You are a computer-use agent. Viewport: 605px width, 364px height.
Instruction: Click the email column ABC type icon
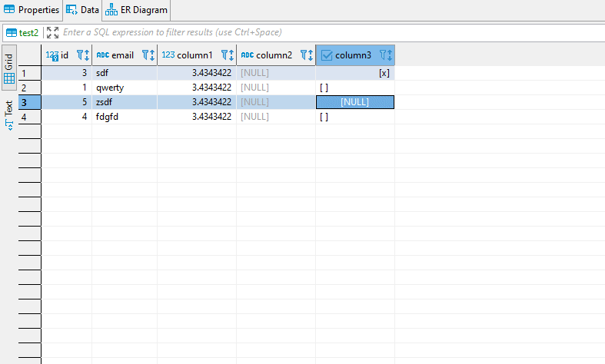103,55
